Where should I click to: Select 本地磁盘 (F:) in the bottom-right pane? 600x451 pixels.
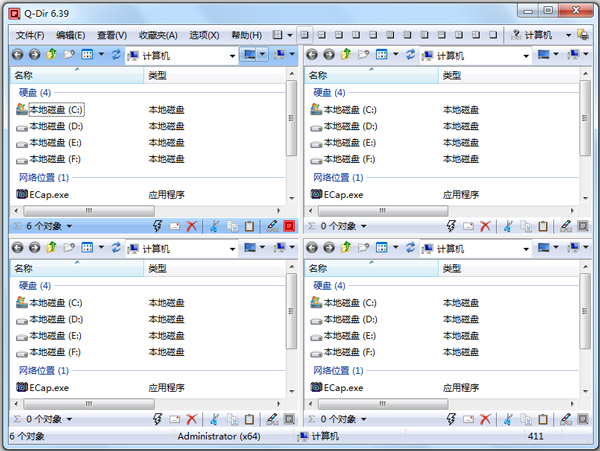click(x=350, y=352)
